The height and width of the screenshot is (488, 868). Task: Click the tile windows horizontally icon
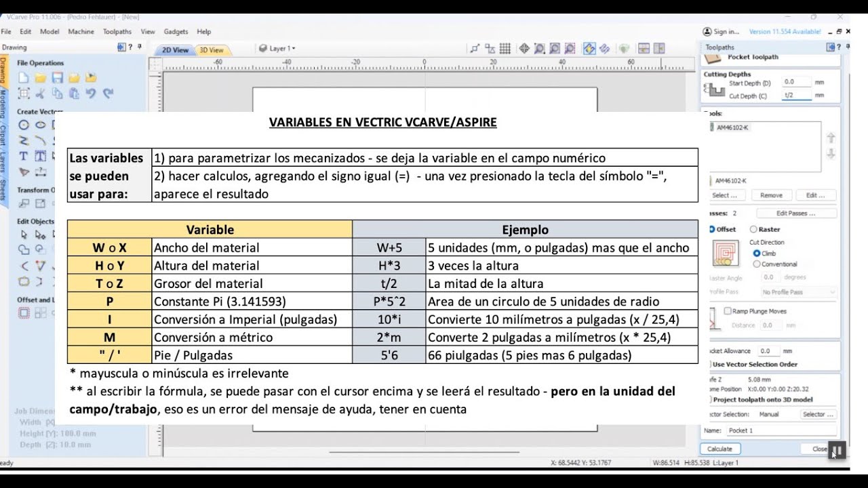pos(644,49)
